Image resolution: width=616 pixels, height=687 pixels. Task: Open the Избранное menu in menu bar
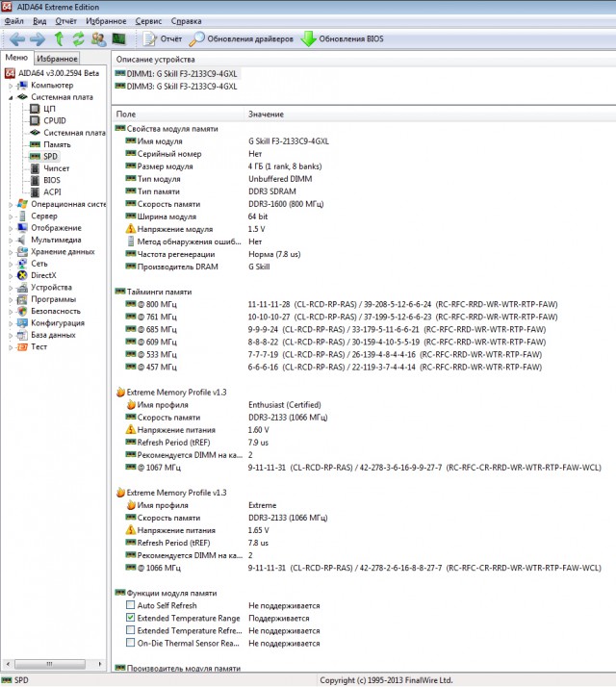[106, 21]
